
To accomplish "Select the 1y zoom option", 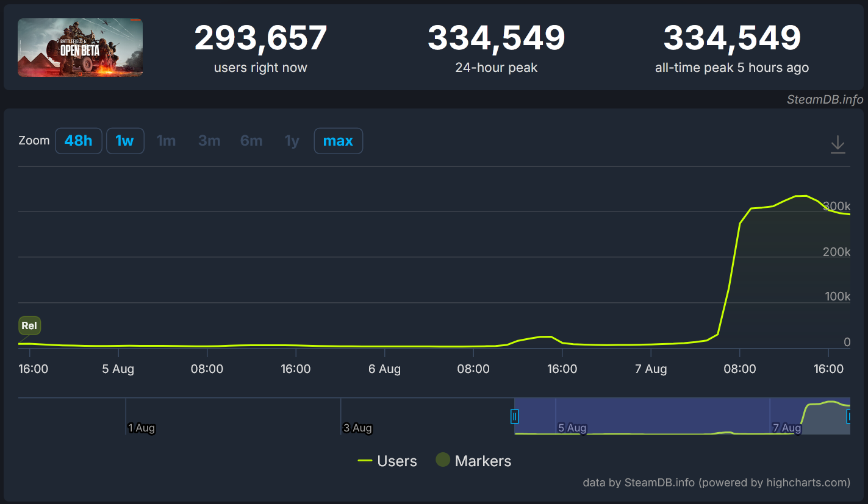I will click(x=292, y=141).
